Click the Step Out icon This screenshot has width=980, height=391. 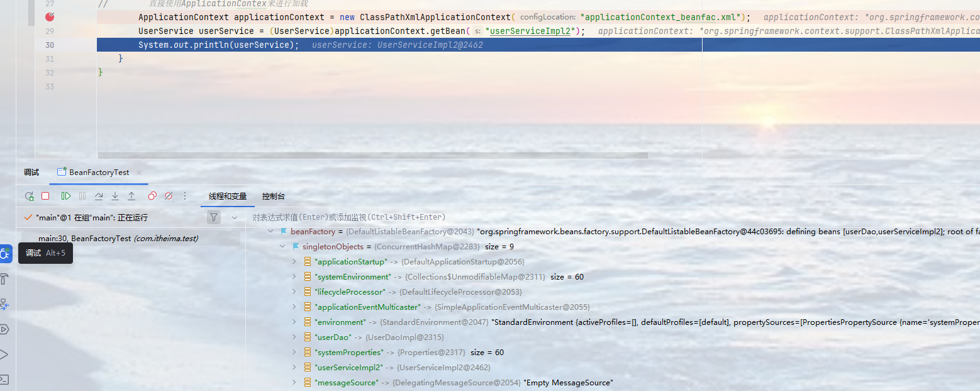click(x=131, y=196)
